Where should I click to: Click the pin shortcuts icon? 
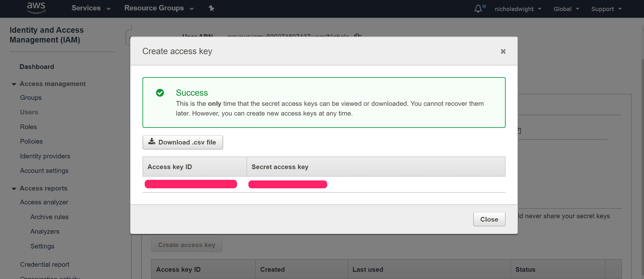coord(212,9)
